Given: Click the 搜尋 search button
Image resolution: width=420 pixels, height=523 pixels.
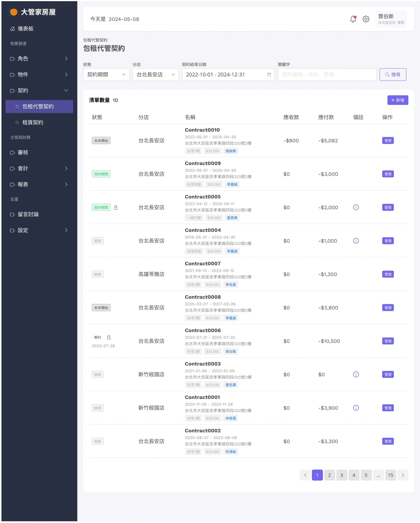Looking at the screenshot, I should [x=393, y=75].
